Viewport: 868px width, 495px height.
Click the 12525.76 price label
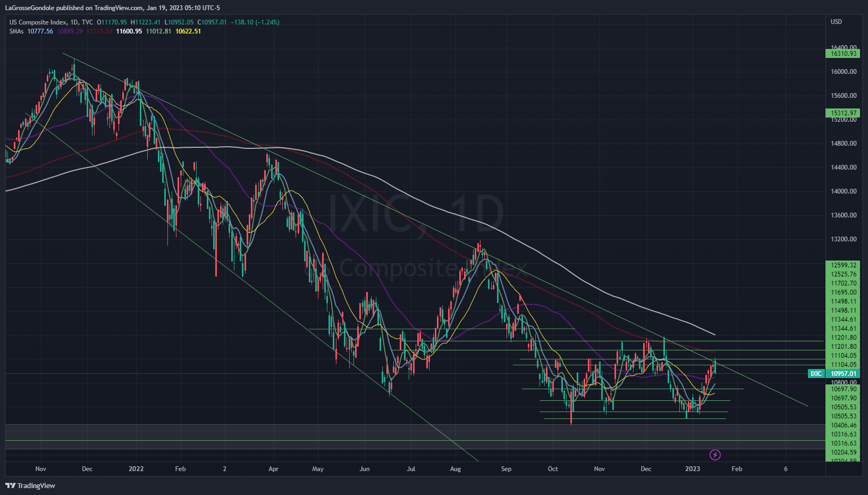tap(844, 274)
